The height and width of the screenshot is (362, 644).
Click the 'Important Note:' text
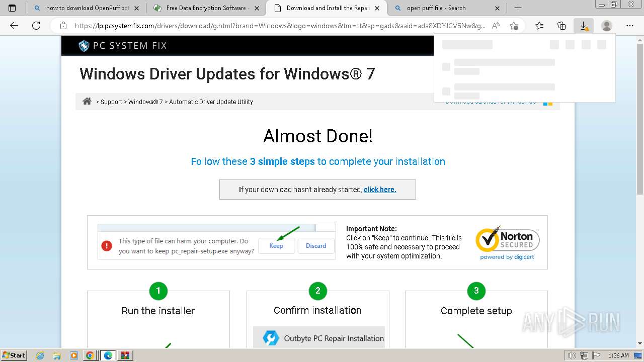click(x=371, y=229)
